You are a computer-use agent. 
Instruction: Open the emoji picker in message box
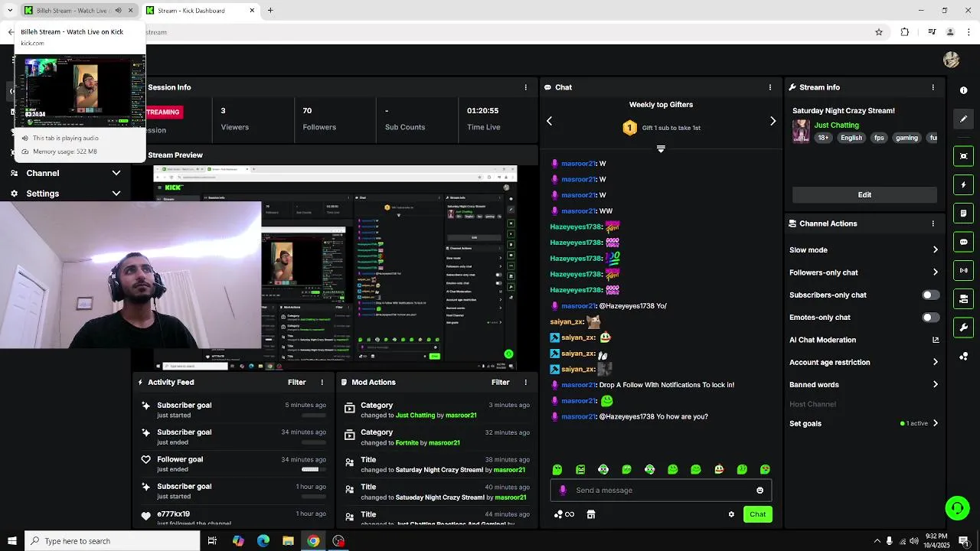point(759,491)
